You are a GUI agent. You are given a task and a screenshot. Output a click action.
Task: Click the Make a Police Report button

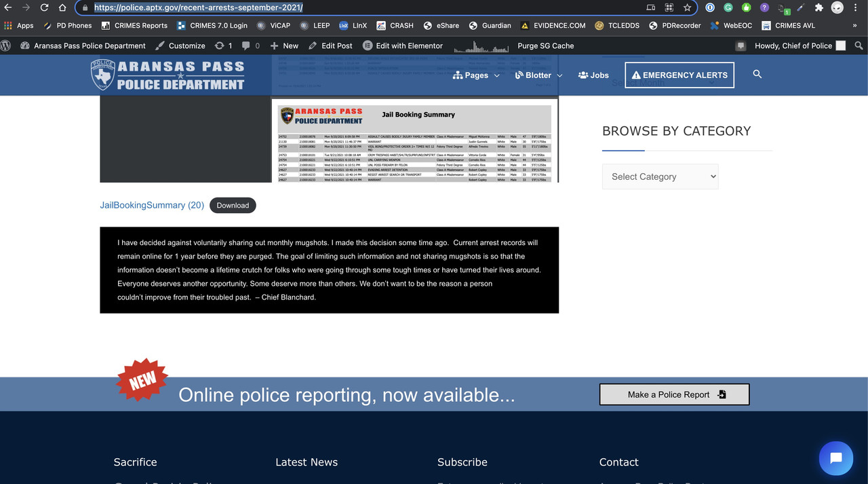click(674, 394)
